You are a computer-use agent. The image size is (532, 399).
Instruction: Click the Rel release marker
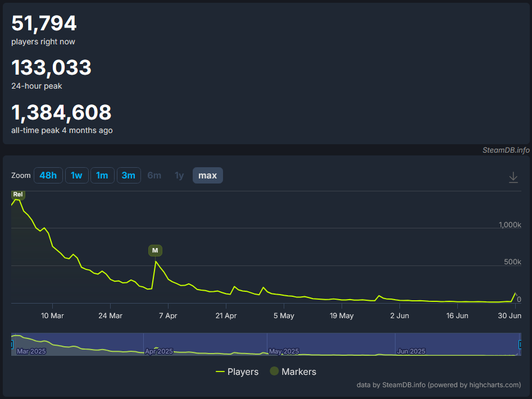pos(18,195)
